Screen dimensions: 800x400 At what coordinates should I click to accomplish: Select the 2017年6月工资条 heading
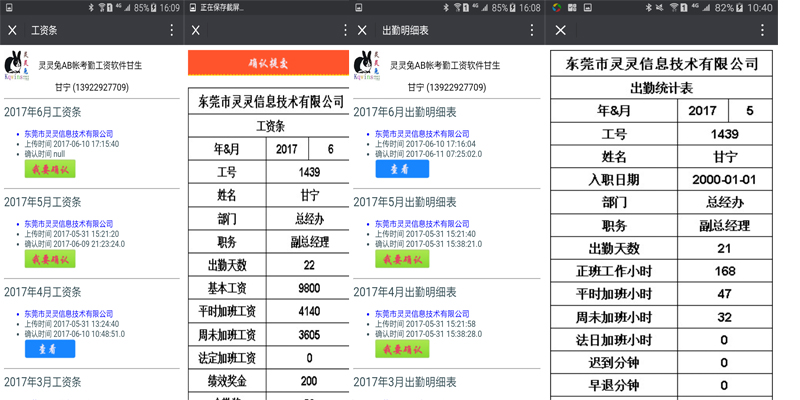click(43, 112)
